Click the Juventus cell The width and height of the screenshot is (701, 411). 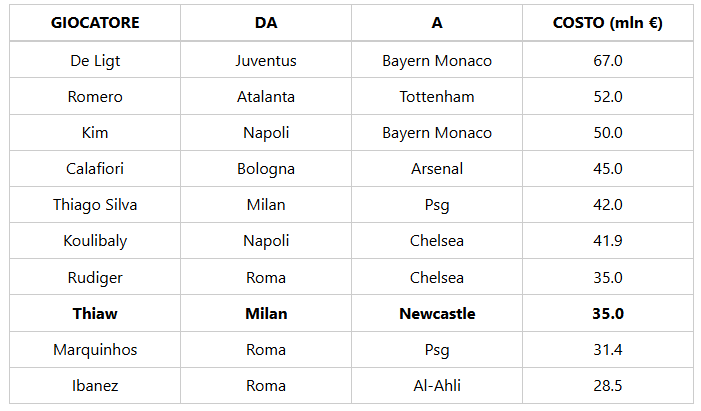pyautogui.click(x=266, y=61)
